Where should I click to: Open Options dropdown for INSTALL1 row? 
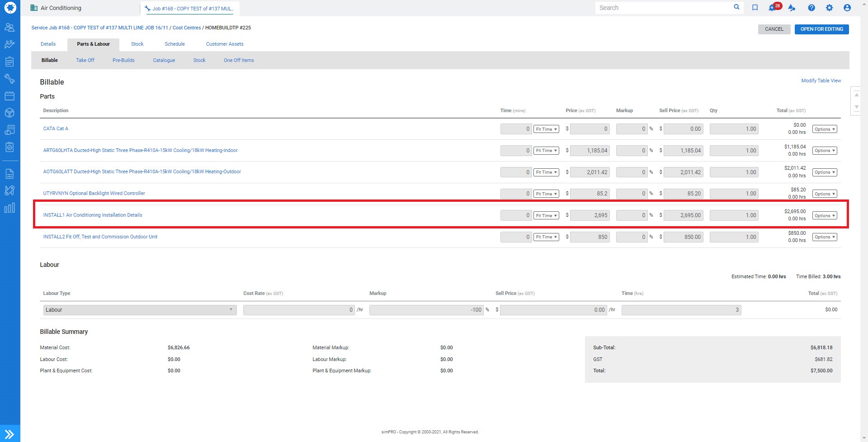(x=825, y=216)
